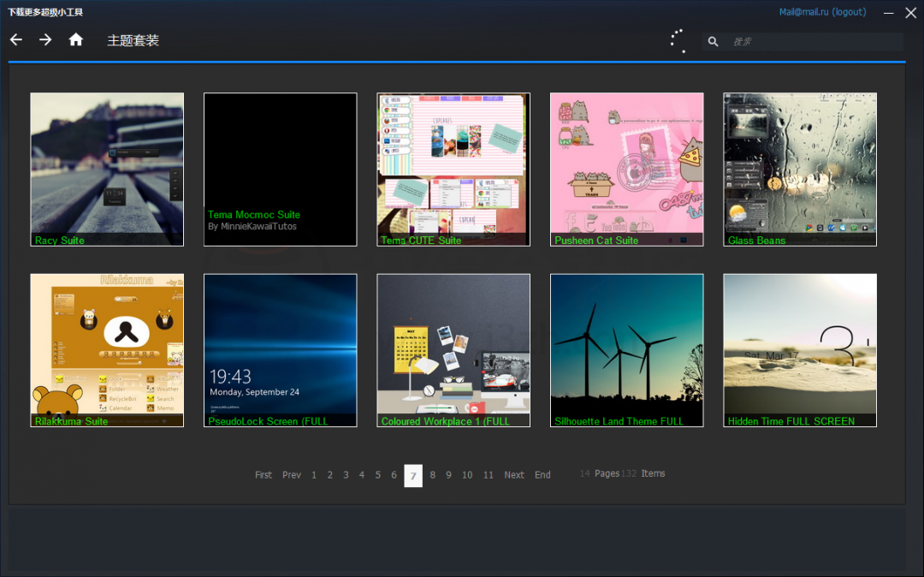The height and width of the screenshot is (577, 924).
Task: Click the search magnifier icon
Action: coord(713,41)
